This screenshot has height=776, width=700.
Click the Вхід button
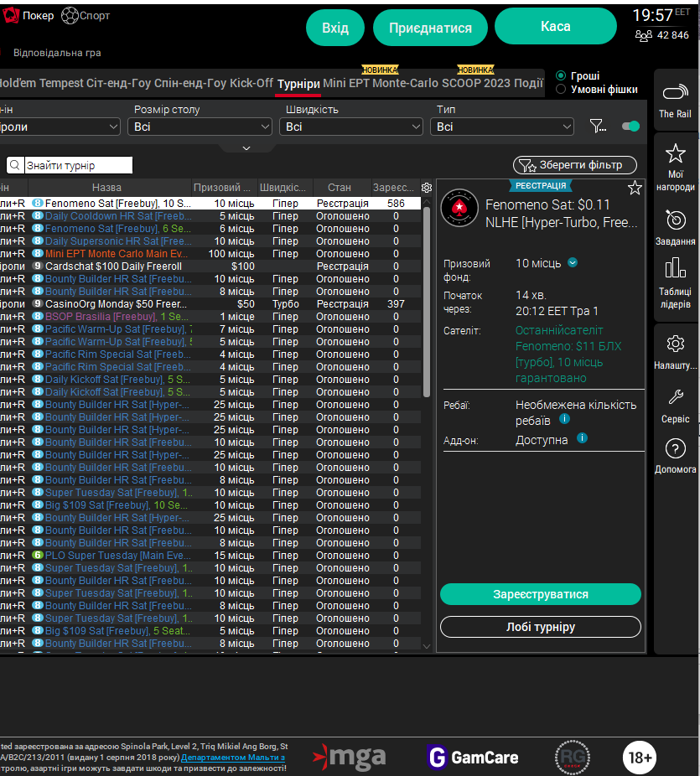click(x=335, y=28)
